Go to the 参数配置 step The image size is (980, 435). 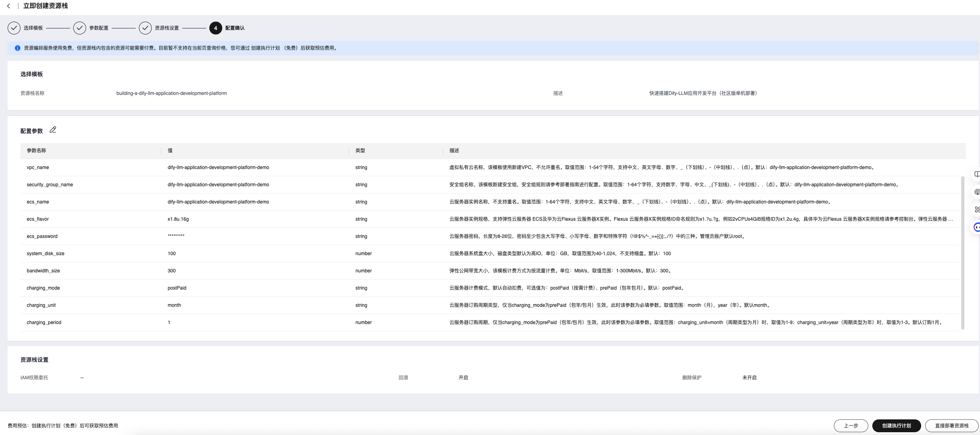point(80,28)
